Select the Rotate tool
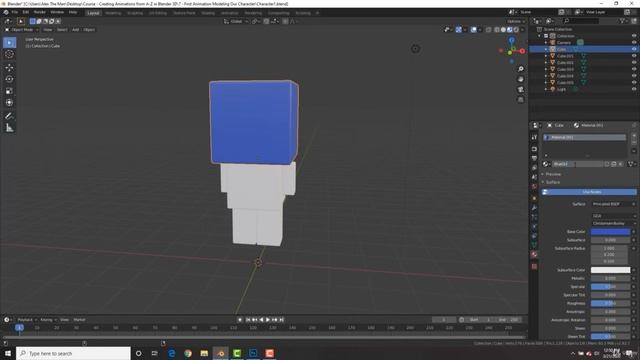 tap(9, 79)
